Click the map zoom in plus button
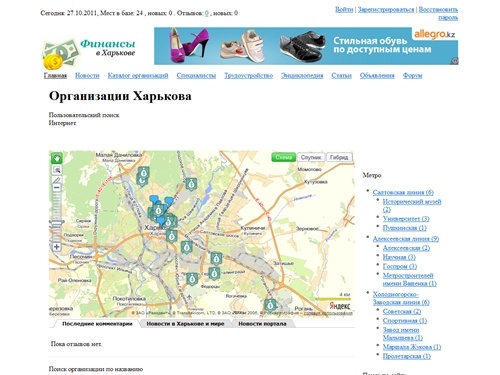The image size is (500, 375). [x=57, y=247]
